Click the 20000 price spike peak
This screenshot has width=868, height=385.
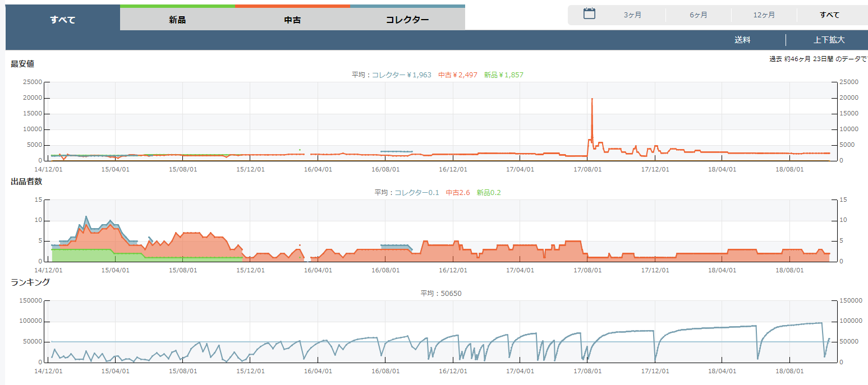(x=592, y=99)
